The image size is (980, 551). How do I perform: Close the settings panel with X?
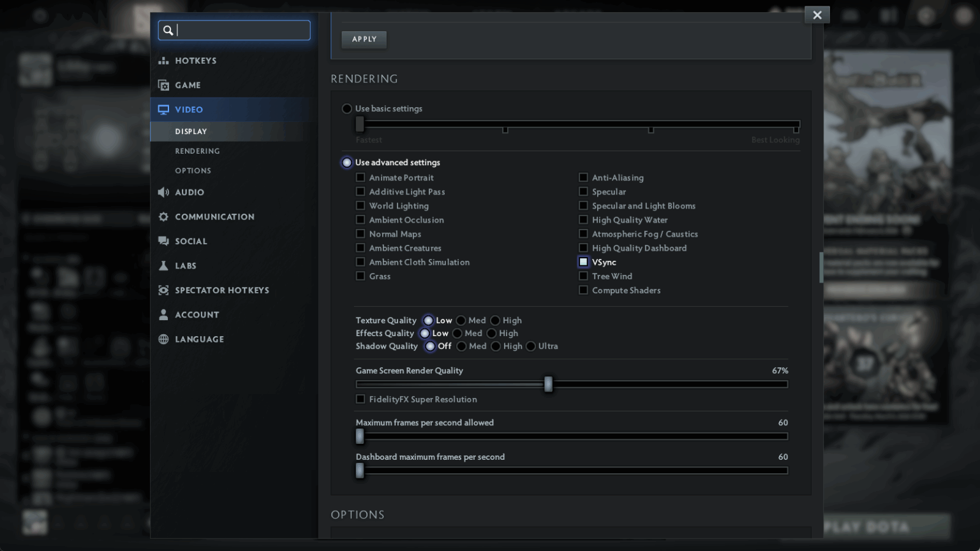click(x=817, y=15)
